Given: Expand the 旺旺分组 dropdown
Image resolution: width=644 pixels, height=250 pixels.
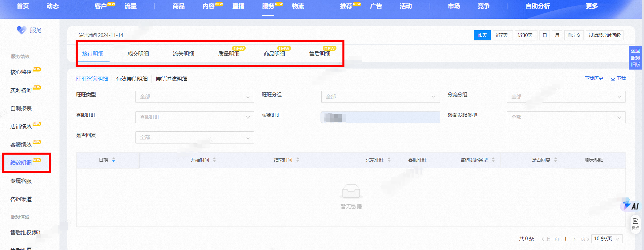Looking at the screenshot, I should pyautogui.click(x=380, y=97).
